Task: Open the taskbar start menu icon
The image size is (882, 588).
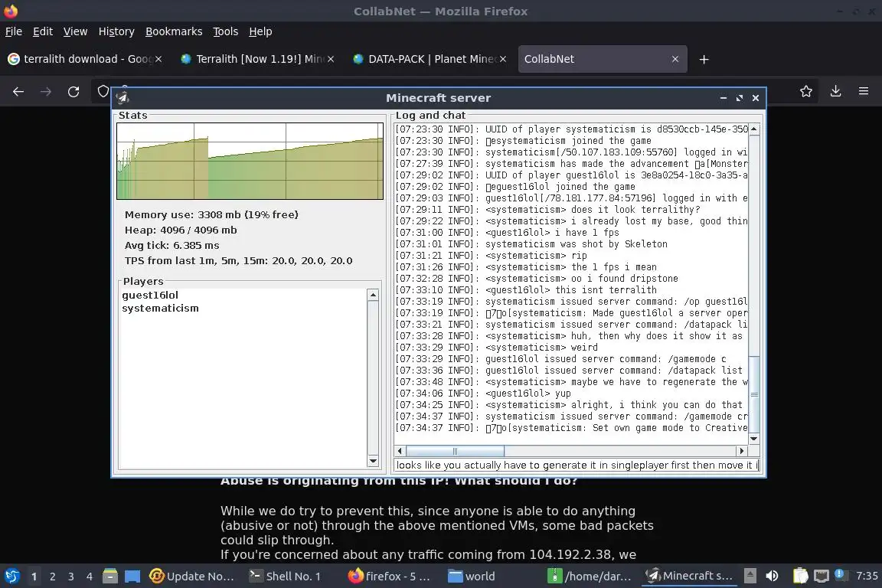Action: click(11, 577)
